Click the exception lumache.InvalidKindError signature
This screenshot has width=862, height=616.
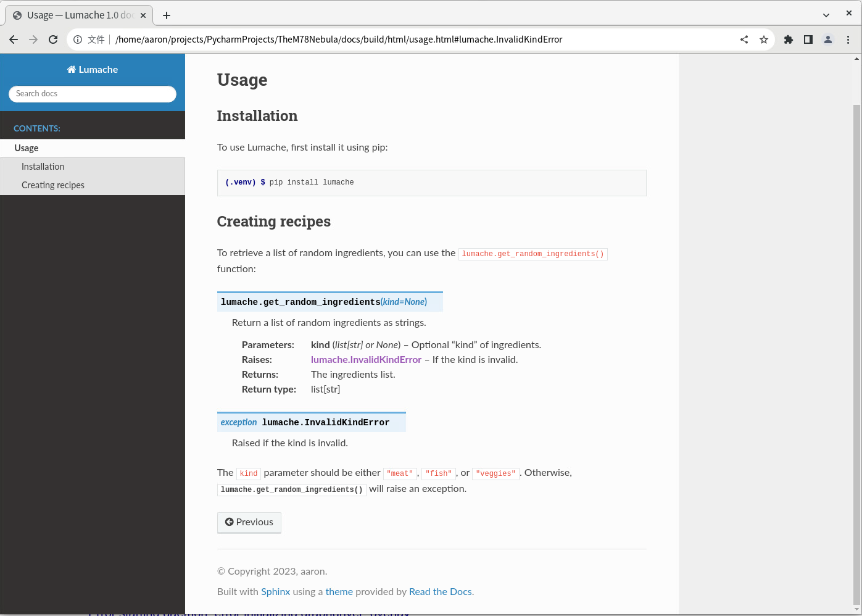[312, 422]
